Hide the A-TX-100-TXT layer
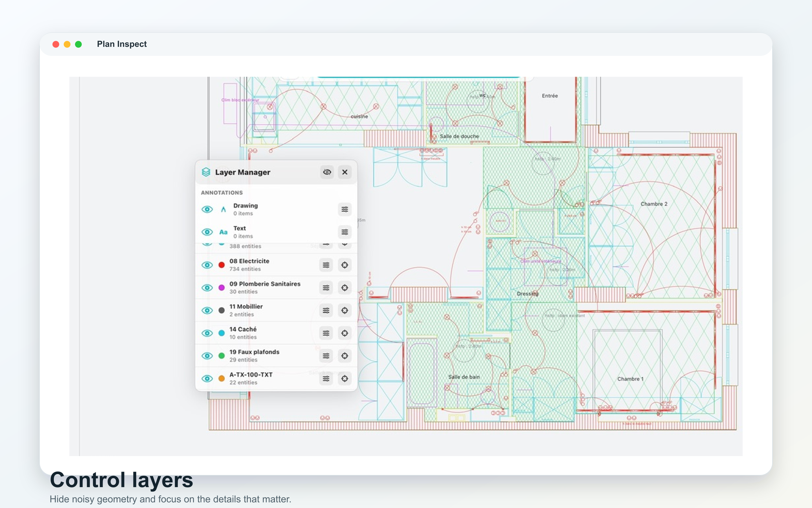 point(207,379)
